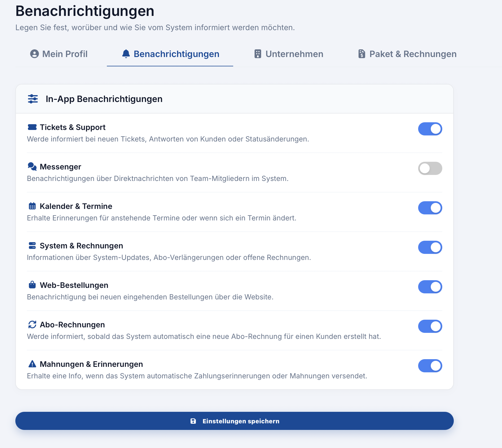Open the Mein Profil tab

point(59,54)
